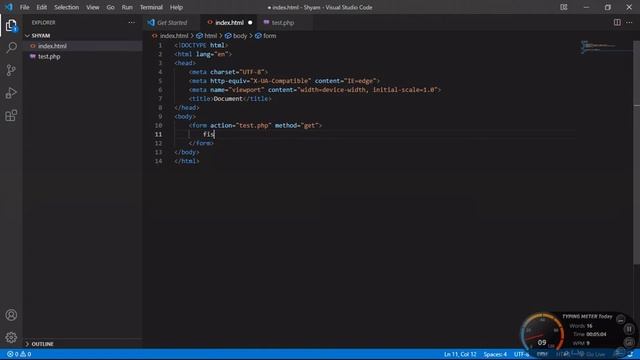Open the Go menu
This screenshot has height=360, width=640.
point(110,7)
